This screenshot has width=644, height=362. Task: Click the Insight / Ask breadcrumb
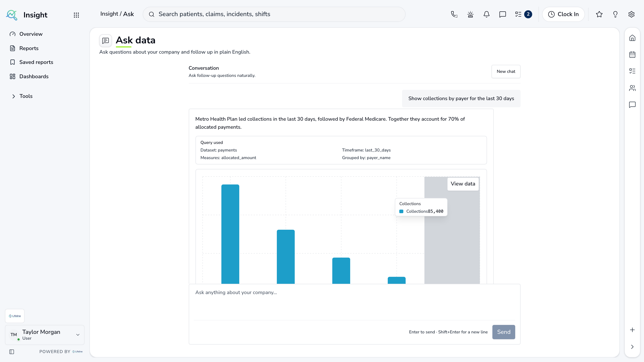click(117, 14)
